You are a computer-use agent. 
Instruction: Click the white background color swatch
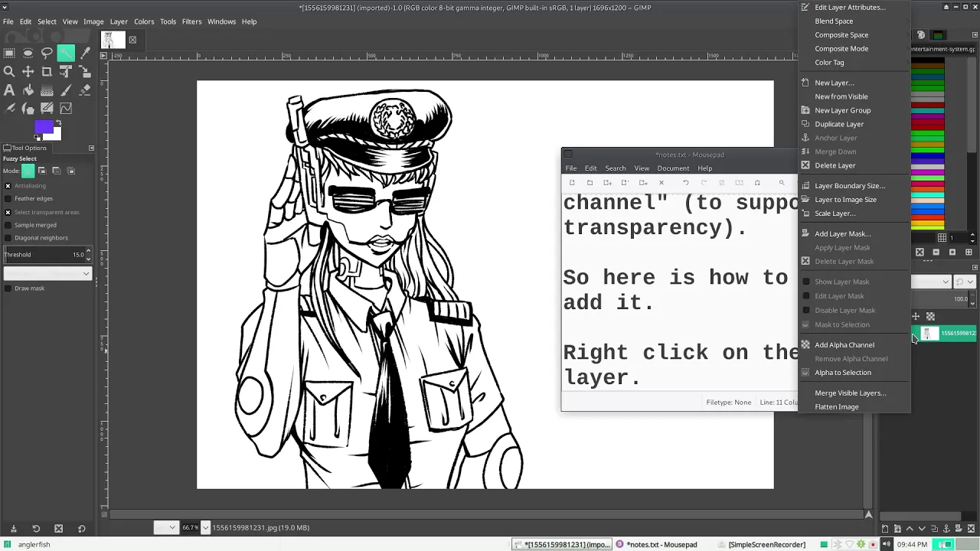54,135
